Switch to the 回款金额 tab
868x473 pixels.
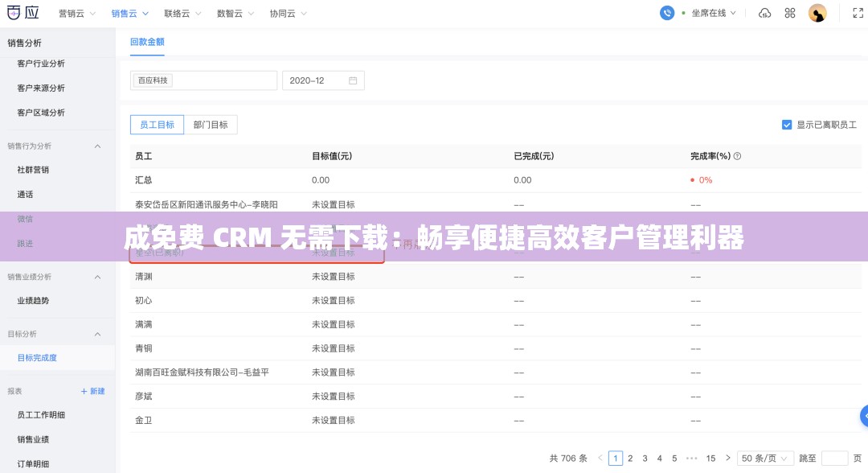click(x=147, y=41)
